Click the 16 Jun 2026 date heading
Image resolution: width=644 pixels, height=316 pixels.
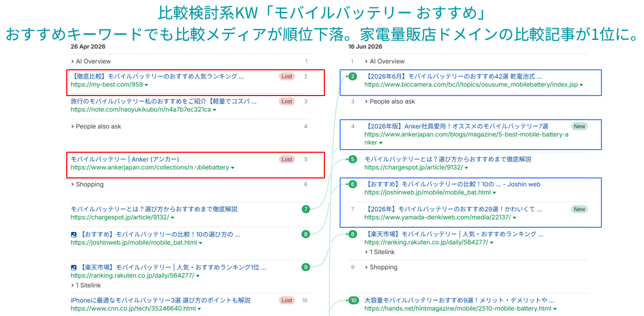pos(365,46)
